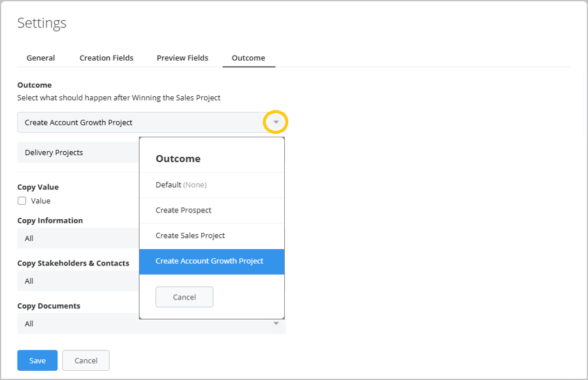Expand the Copy Documents All dropdown
This screenshot has height=380, width=588.
coord(152,324)
